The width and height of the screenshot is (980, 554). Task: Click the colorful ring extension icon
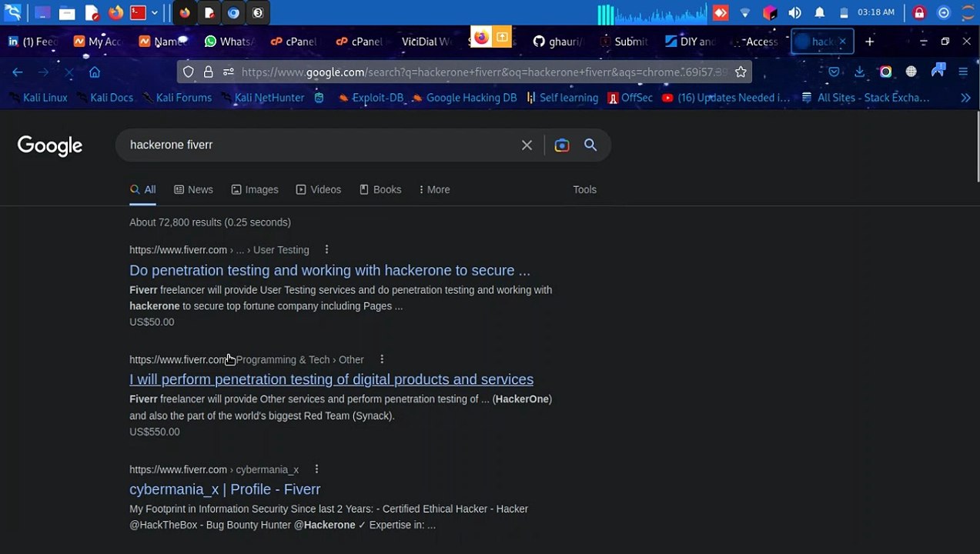(886, 72)
